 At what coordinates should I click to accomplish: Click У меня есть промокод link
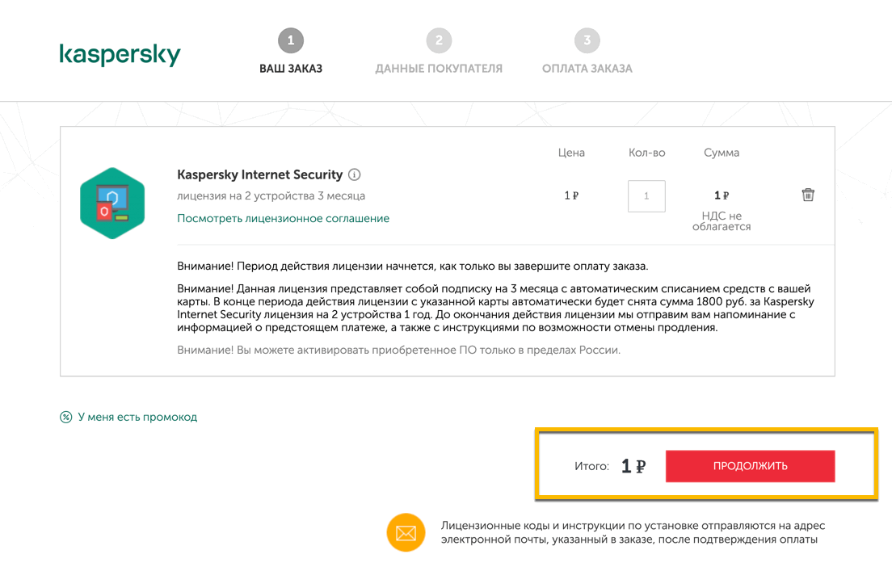tap(137, 417)
